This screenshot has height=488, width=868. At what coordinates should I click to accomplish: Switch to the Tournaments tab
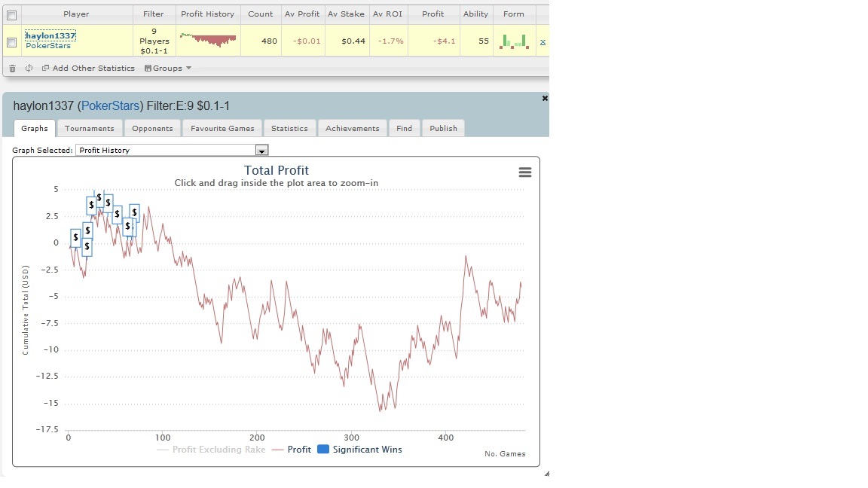pyautogui.click(x=89, y=128)
